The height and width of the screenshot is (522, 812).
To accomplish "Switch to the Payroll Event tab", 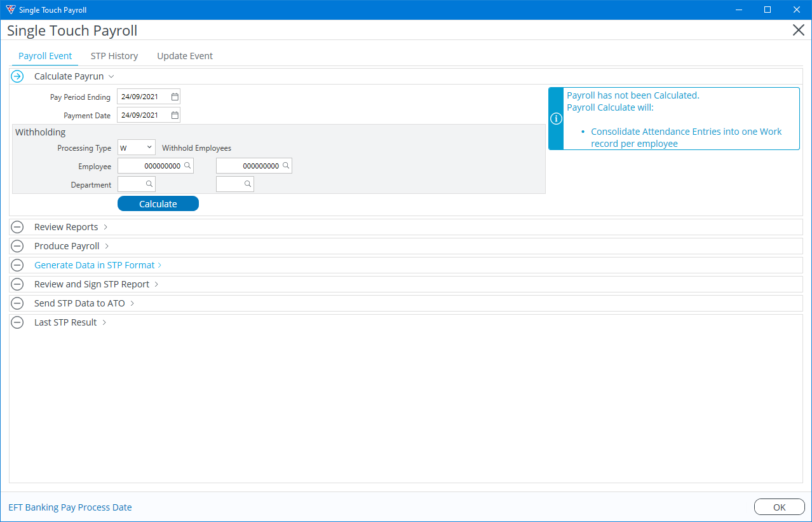I will pyautogui.click(x=45, y=56).
